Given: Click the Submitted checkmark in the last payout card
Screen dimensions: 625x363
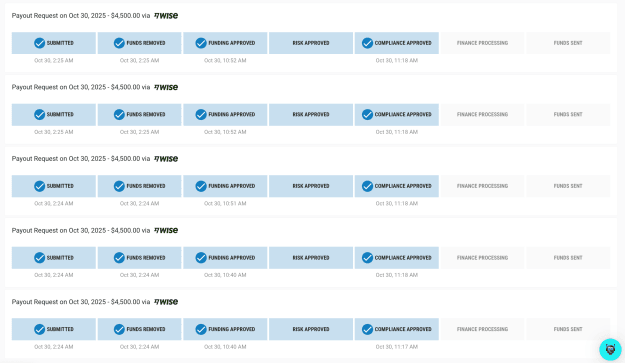Looking at the screenshot, I should pos(39,329).
